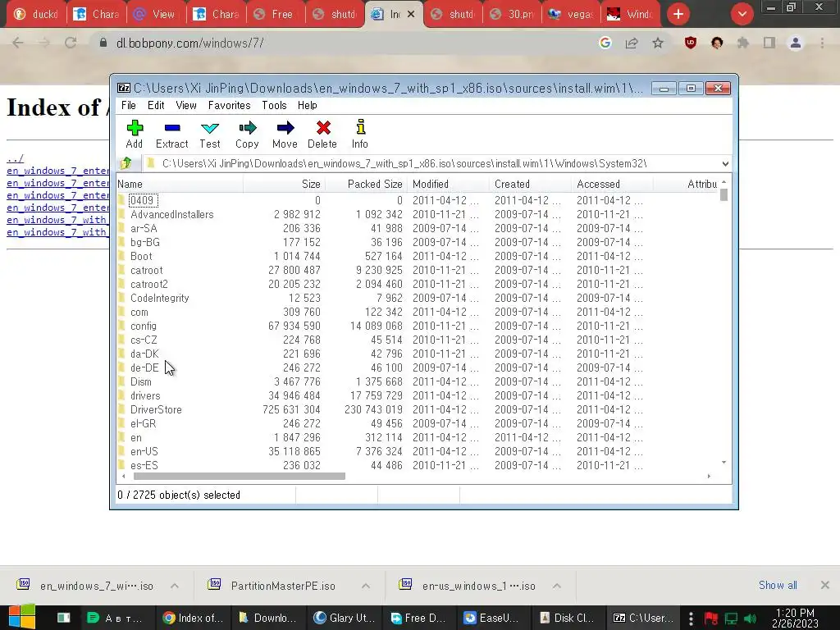Select the Boot folder
The width and height of the screenshot is (840, 630).
pyautogui.click(x=141, y=256)
